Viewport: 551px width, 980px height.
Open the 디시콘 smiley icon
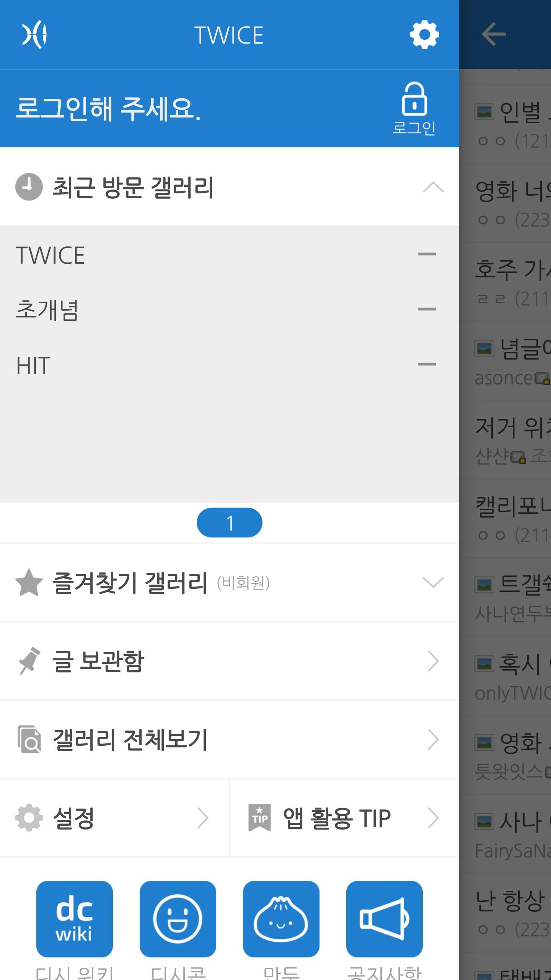pyautogui.click(x=178, y=919)
